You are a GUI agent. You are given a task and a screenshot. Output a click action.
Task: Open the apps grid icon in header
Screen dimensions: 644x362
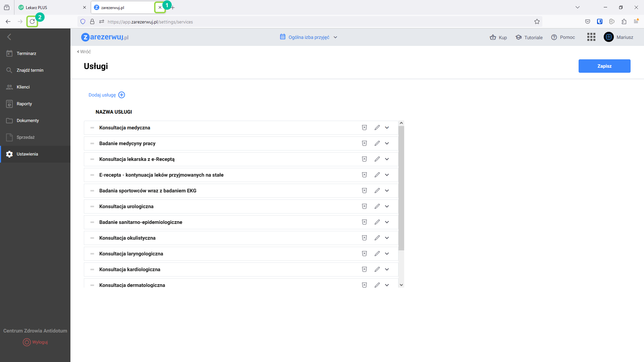point(591,37)
